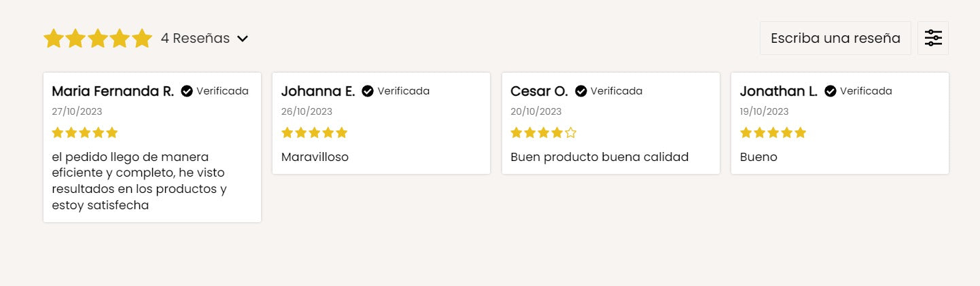
Task: Click the Verificada label on Cesar's review
Action: (x=616, y=91)
